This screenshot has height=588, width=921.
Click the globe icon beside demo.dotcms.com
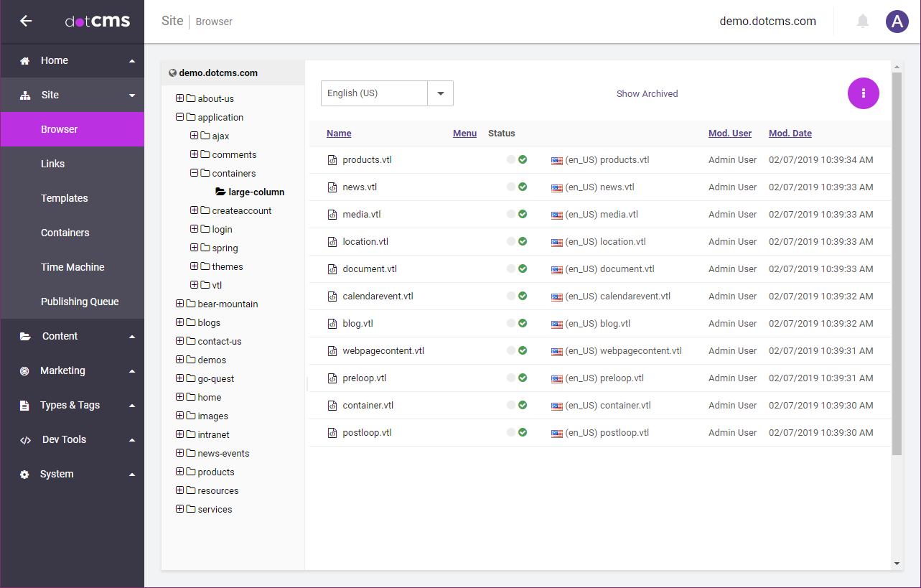[x=172, y=73]
